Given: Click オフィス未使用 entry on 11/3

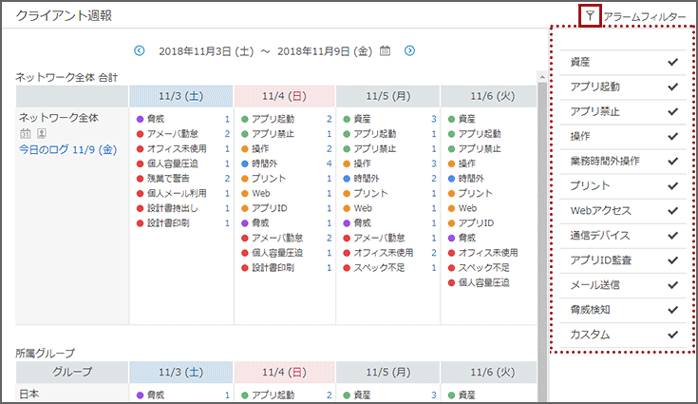Looking at the screenshot, I should [177, 149].
